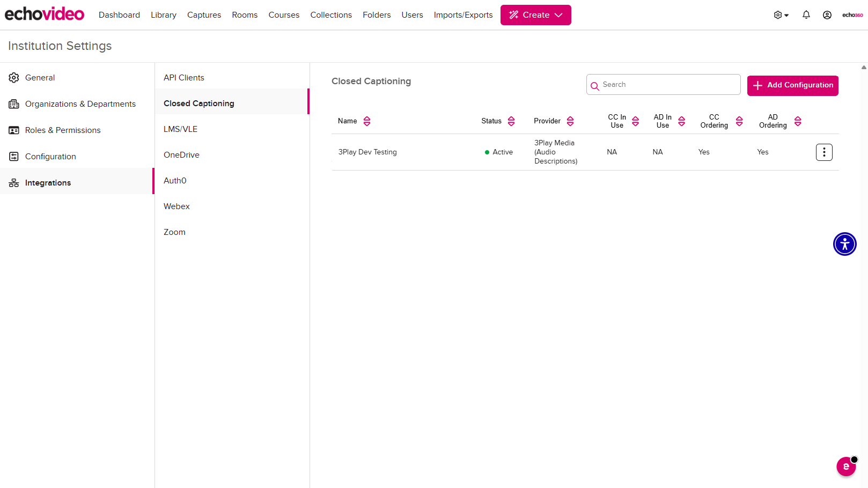This screenshot has width=868, height=488.
Task: Open the Users page from the menu
Action: pyautogui.click(x=412, y=14)
